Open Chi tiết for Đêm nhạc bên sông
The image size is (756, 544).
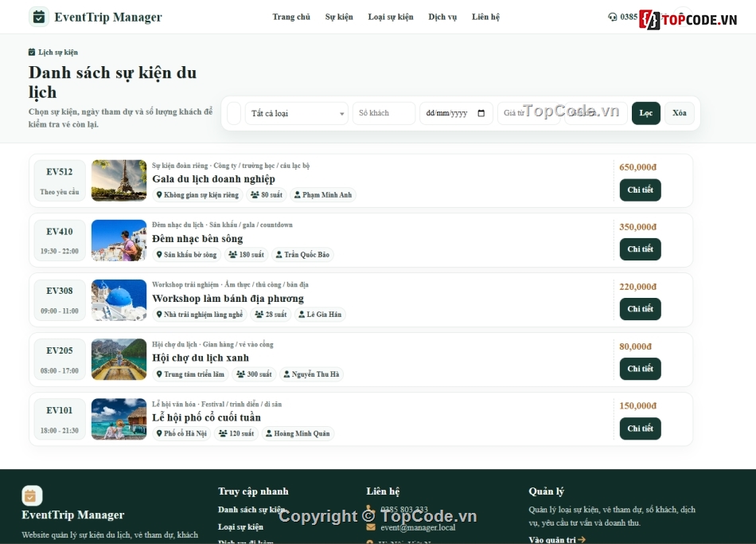pos(641,249)
